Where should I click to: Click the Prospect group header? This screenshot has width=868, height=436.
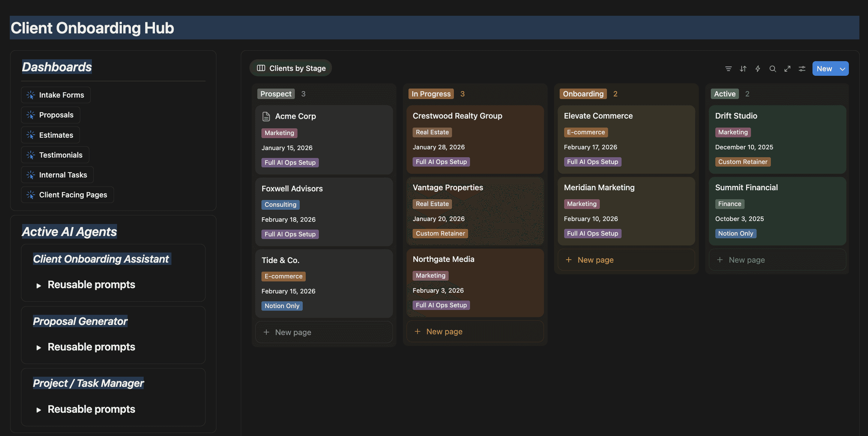276,94
